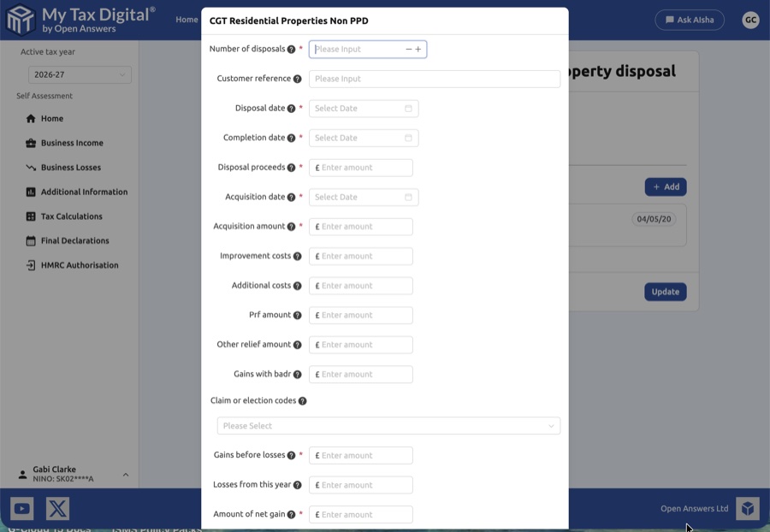
Task: Click the GC profile avatar
Action: [750, 19]
